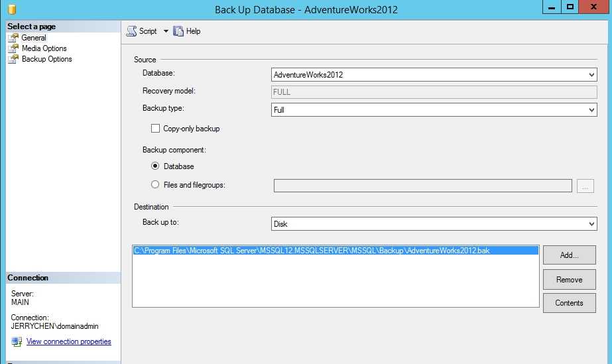Image resolution: width=612 pixels, height=364 pixels.
Task: Select the Files and filegroups radio button
Action: click(155, 184)
